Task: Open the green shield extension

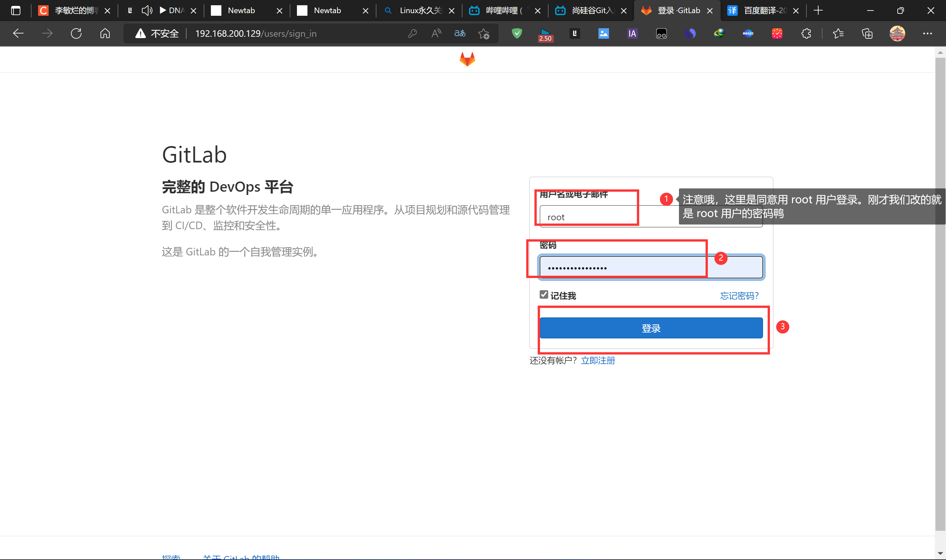Action: (x=517, y=33)
